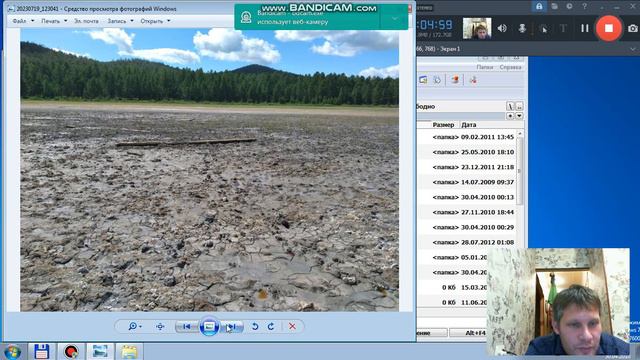Image resolution: width=640 pixels, height=360 pixels.
Task: Toggle Bandicam text overlay T icon
Action: coord(563,28)
